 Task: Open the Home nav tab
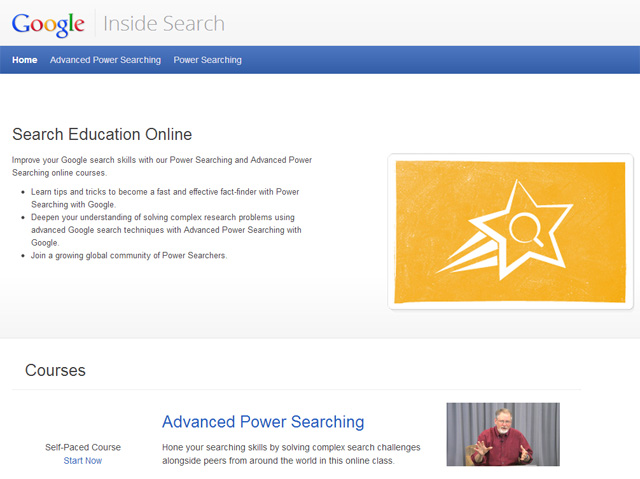pyautogui.click(x=24, y=60)
